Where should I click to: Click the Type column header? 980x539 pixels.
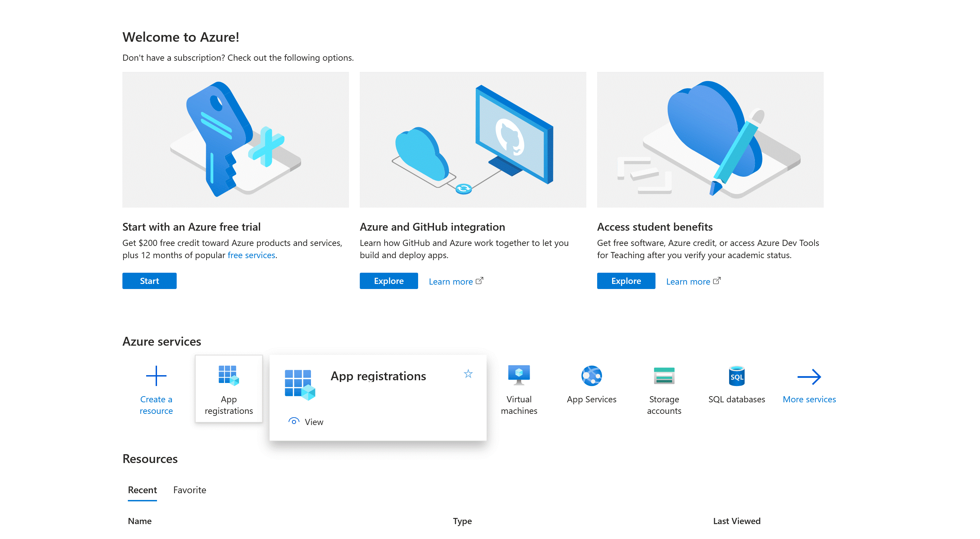pos(462,521)
